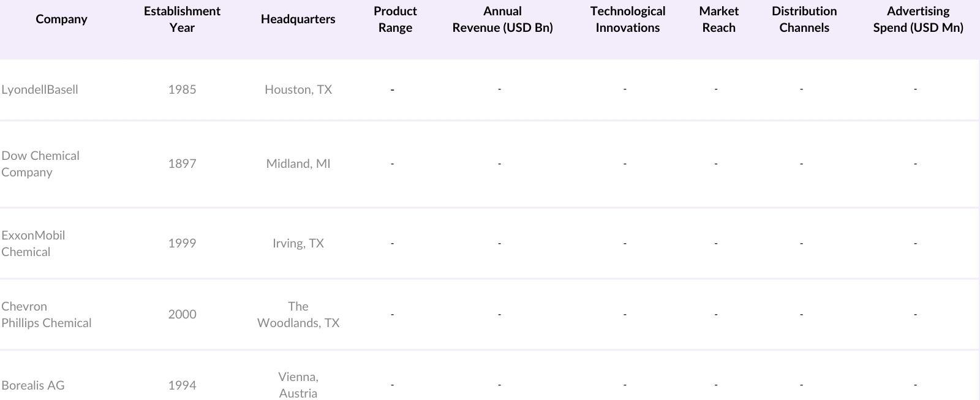Click the Midland, MI headquarters cell
The width and height of the screenshot is (980, 400).
coord(298,164)
